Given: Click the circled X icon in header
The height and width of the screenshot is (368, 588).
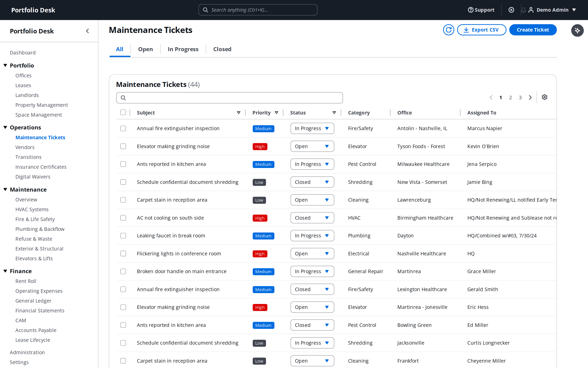Looking at the screenshot, I should tap(511, 10).
